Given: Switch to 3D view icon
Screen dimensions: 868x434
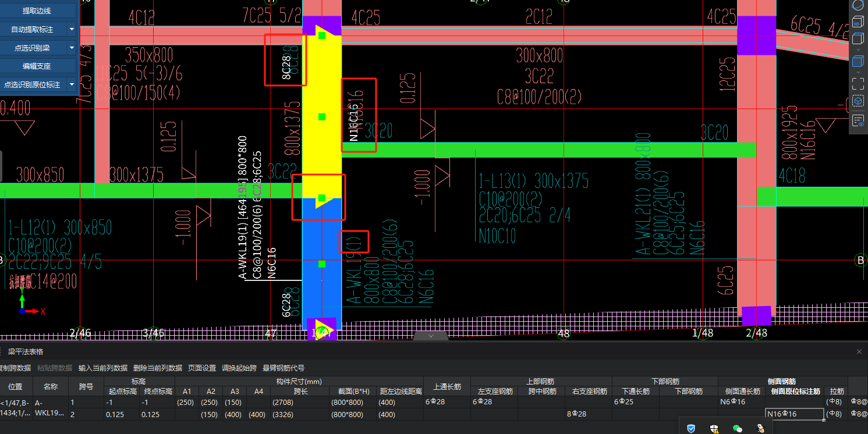Looking at the screenshot, I should pos(858,22).
